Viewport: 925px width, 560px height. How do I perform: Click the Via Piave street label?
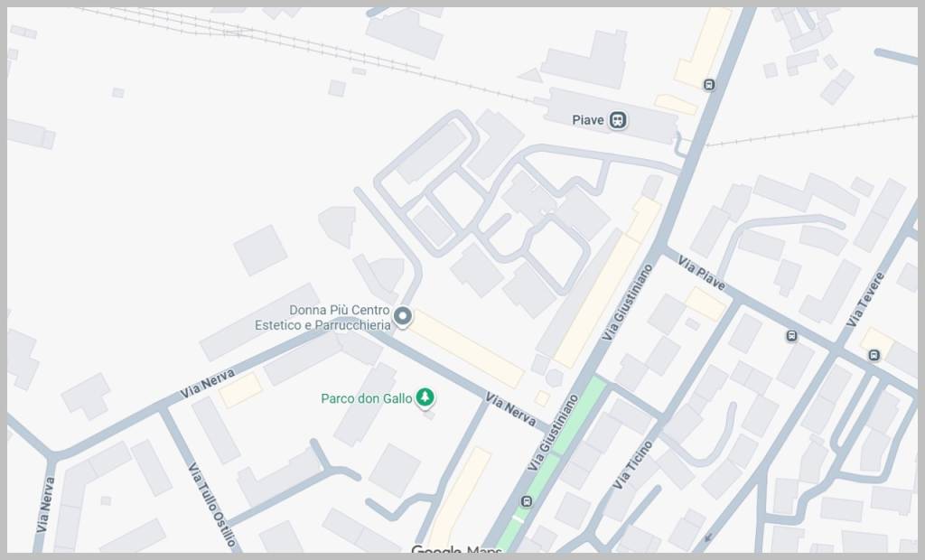point(701,273)
